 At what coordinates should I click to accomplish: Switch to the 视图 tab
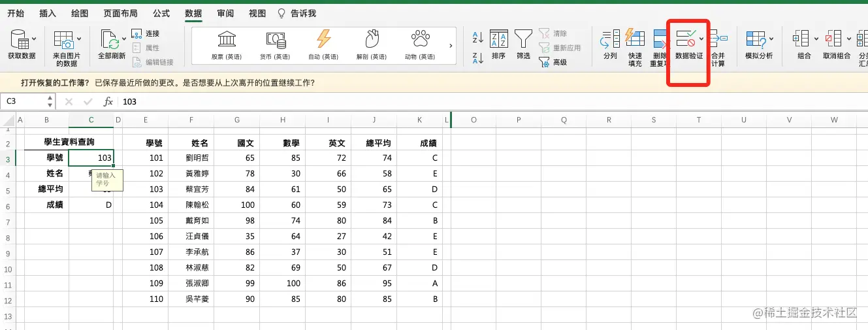(257, 14)
